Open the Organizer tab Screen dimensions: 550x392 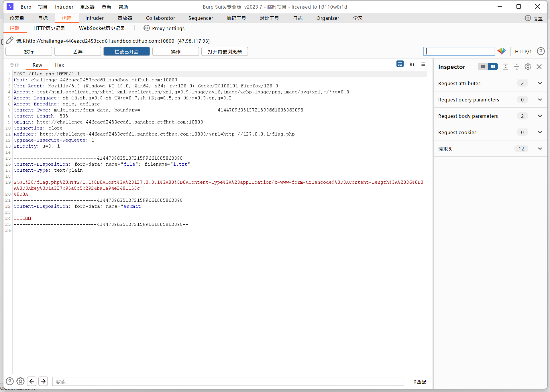click(x=328, y=18)
